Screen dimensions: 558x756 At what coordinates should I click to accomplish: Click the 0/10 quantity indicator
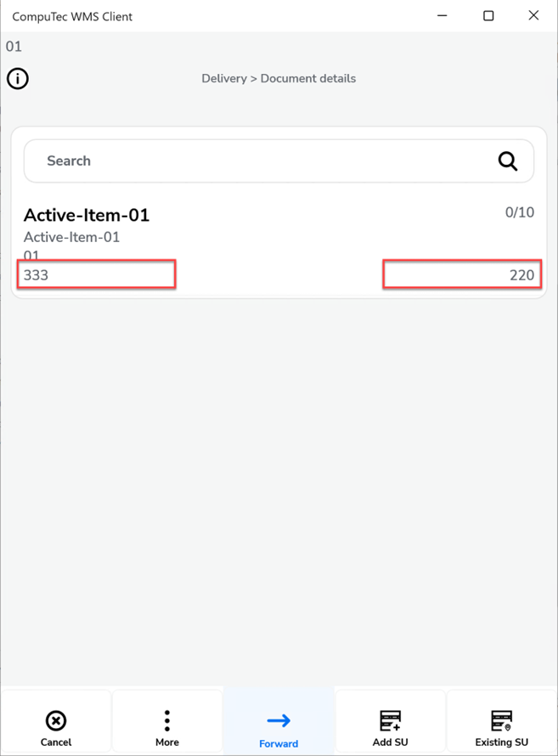click(x=520, y=212)
